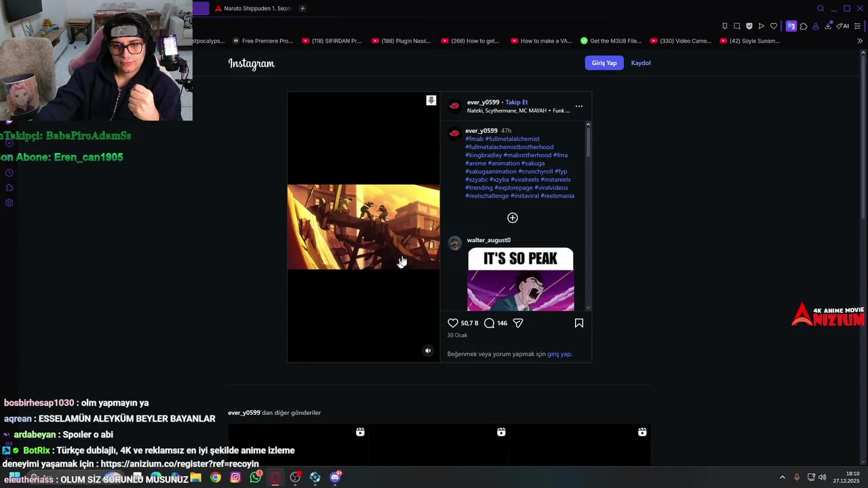This screenshot has width=868, height=488.
Task: Click the snapshot capture icon
Action: coord(736,26)
